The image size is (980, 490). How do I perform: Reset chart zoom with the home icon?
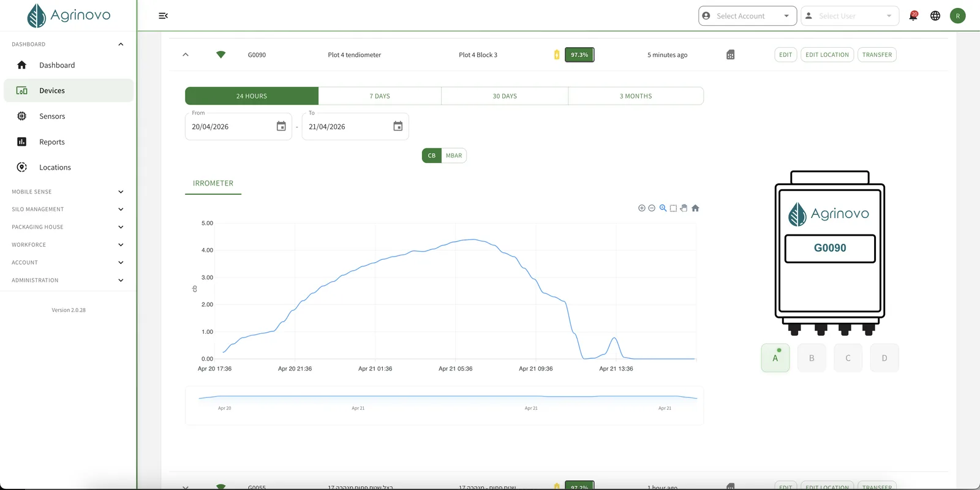[695, 208]
